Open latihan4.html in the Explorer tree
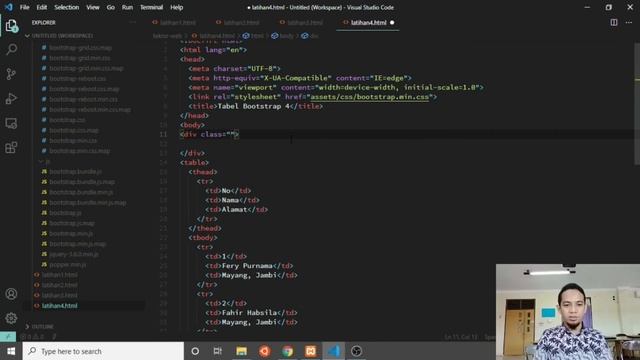 [60, 306]
